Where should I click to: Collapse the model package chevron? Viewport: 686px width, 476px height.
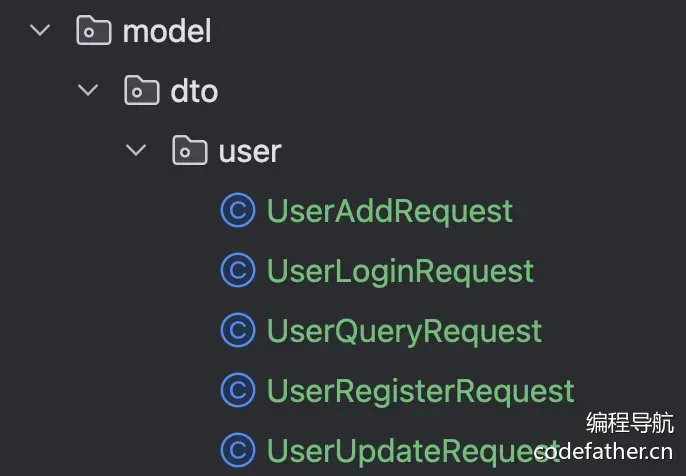pyautogui.click(x=40, y=30)
